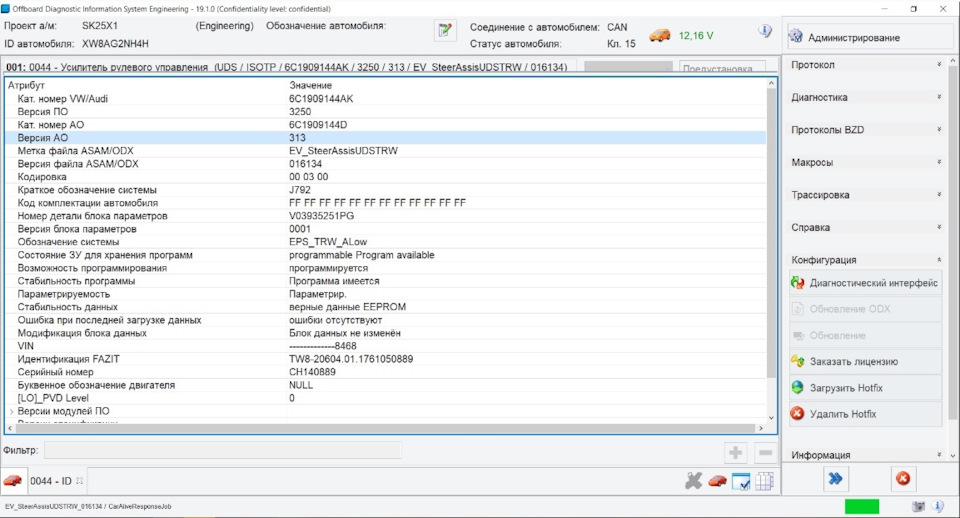Click the orange car connection status icon

tap(659, 35)
